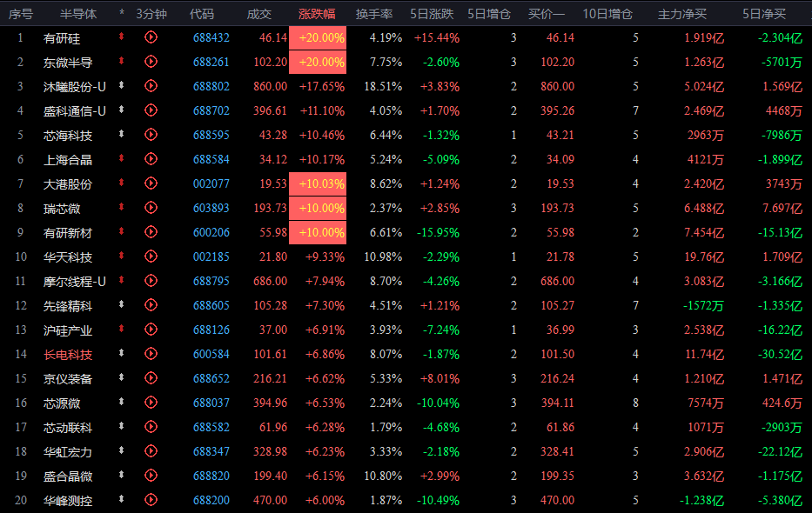
Task: Select the 华天科技 stock name
Action: [x=68, y=257]
